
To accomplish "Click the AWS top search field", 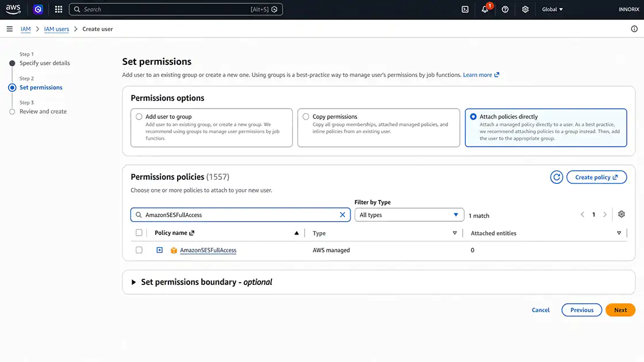I will (176, 9).
